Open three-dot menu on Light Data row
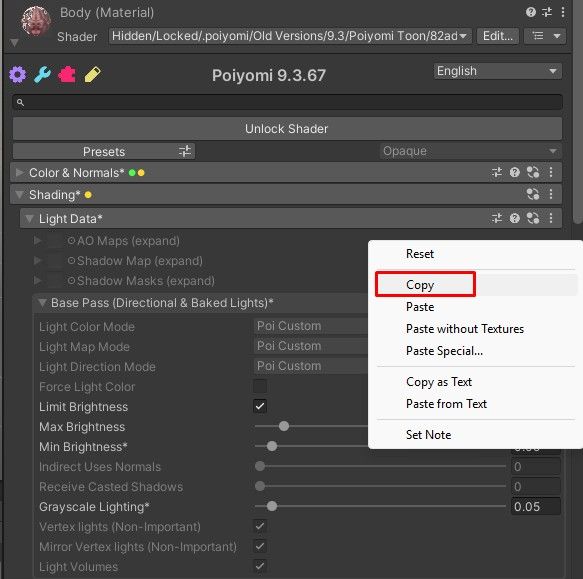The width and height of the screenshot is (583, 579). (551, 218)
